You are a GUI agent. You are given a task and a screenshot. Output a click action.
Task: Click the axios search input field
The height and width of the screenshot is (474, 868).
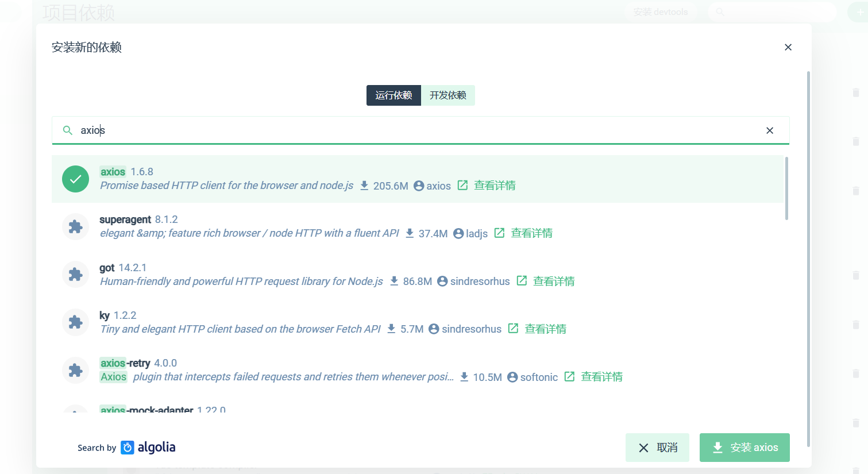419,130
